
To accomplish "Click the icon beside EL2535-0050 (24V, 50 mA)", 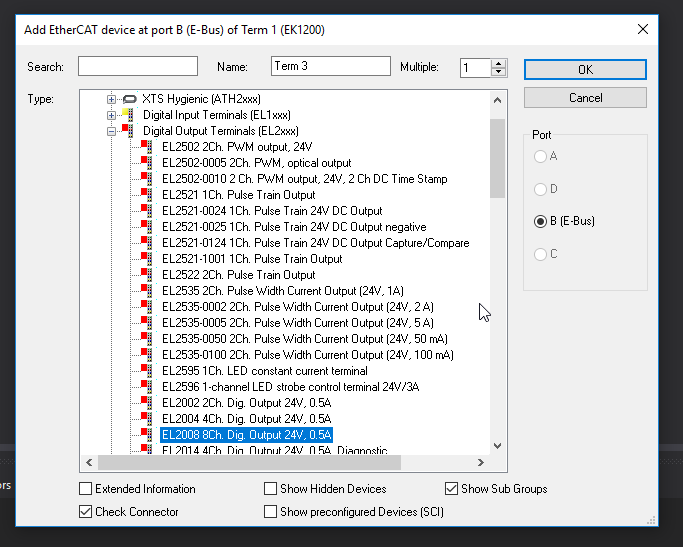I will tap(147, 338).
